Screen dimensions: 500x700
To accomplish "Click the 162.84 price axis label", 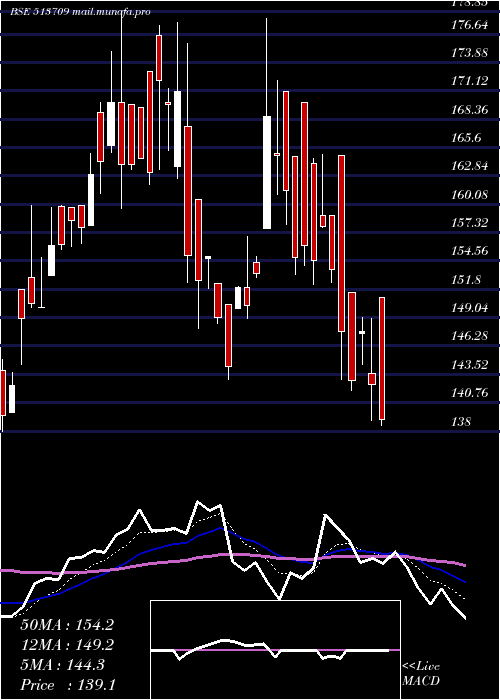I will [469, 166].
